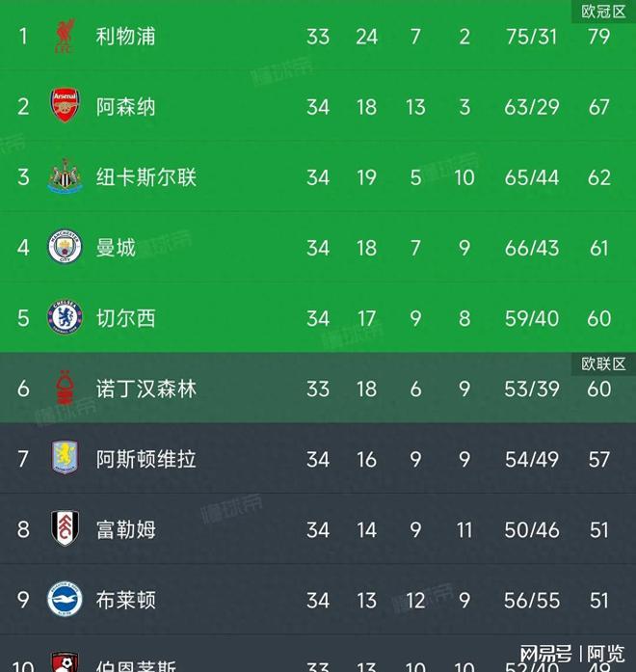Screen dimensions: 636x672
Task: Click the 欧联区 zone label
Action: click(603, 363)
